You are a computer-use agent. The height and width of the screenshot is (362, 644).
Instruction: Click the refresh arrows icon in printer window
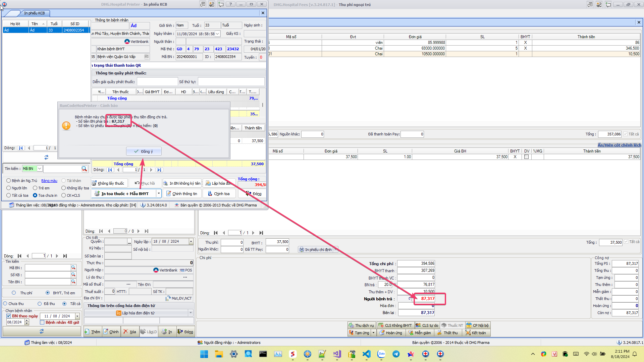click(46, 157)
